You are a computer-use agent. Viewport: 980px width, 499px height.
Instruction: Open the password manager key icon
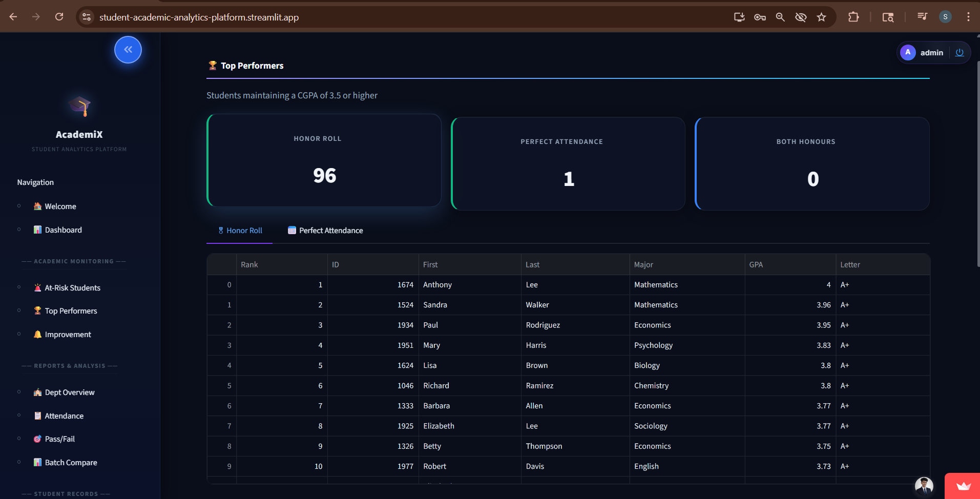pyautogui.click(x=760, y=17)
